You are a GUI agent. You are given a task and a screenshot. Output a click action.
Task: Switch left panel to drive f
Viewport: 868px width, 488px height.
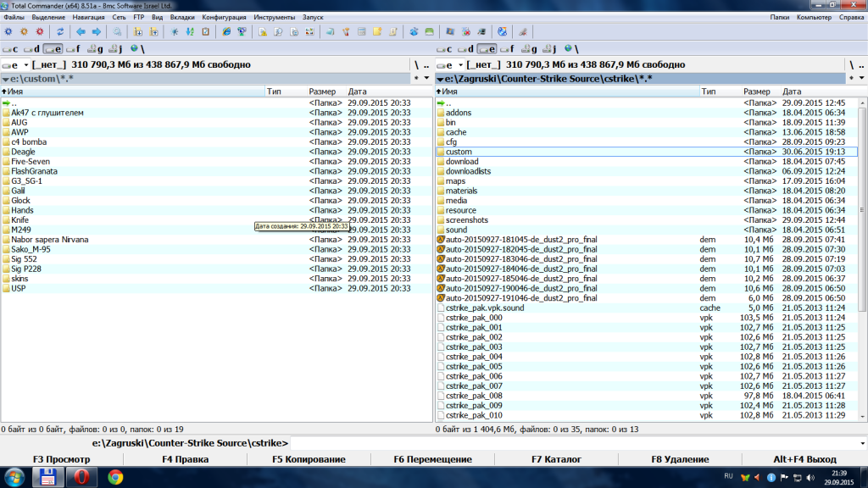73,48
